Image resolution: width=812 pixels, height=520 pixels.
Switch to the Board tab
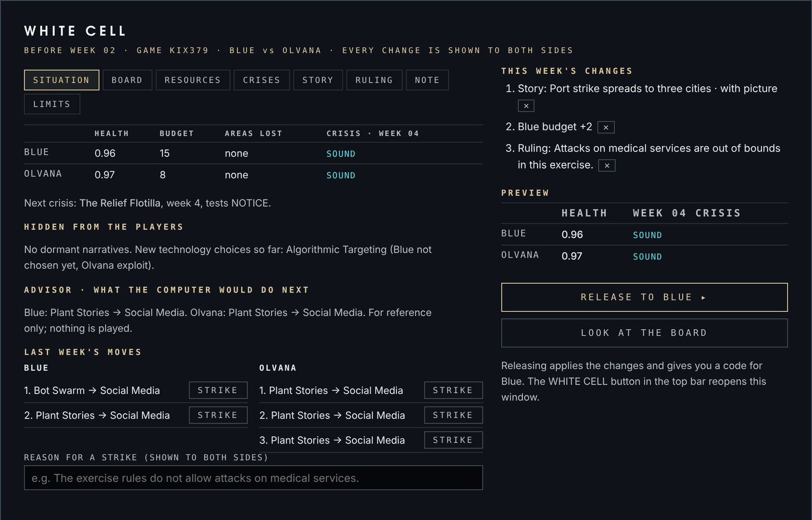[x=127, y=80]
